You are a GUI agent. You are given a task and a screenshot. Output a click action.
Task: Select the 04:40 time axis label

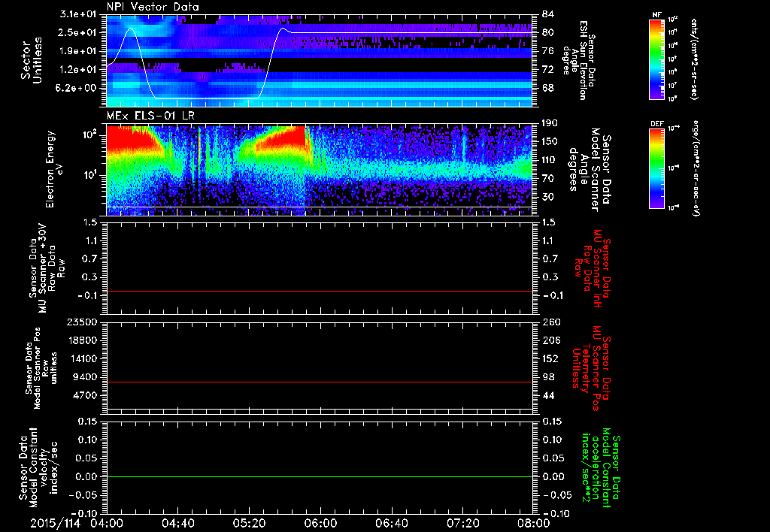click(177, 523)
